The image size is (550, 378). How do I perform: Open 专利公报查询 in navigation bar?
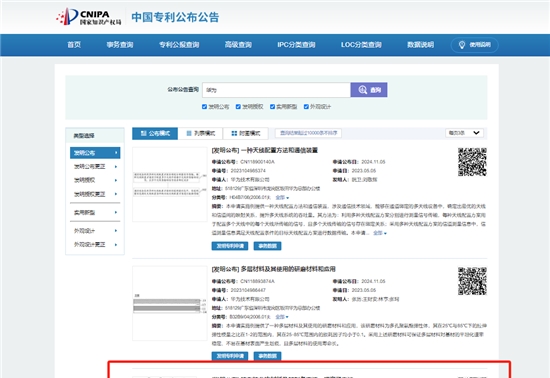click(x=179, y=45)
